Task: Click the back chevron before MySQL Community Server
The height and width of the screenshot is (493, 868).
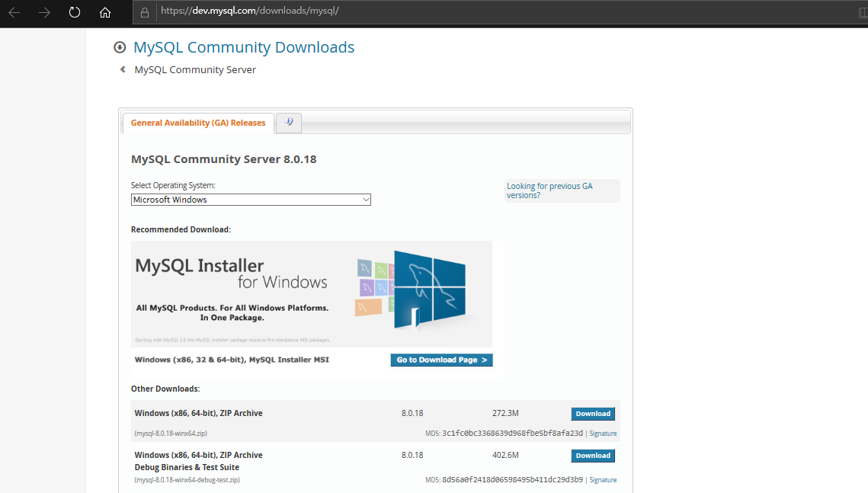Action: (x=123, y=69)
